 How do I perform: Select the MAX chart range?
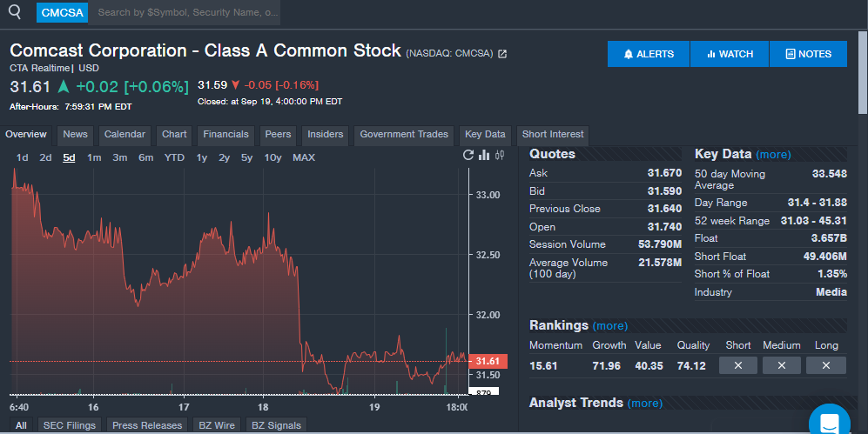point(304,157)
